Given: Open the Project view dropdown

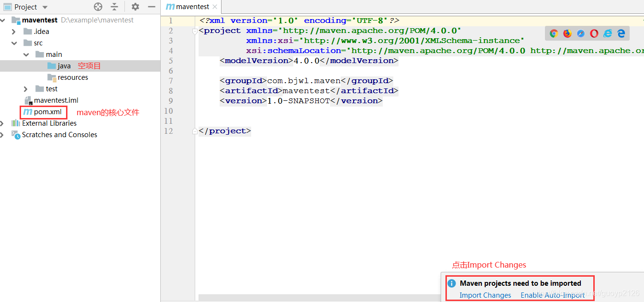Looking at the screenshot, I should click(45, 7).
